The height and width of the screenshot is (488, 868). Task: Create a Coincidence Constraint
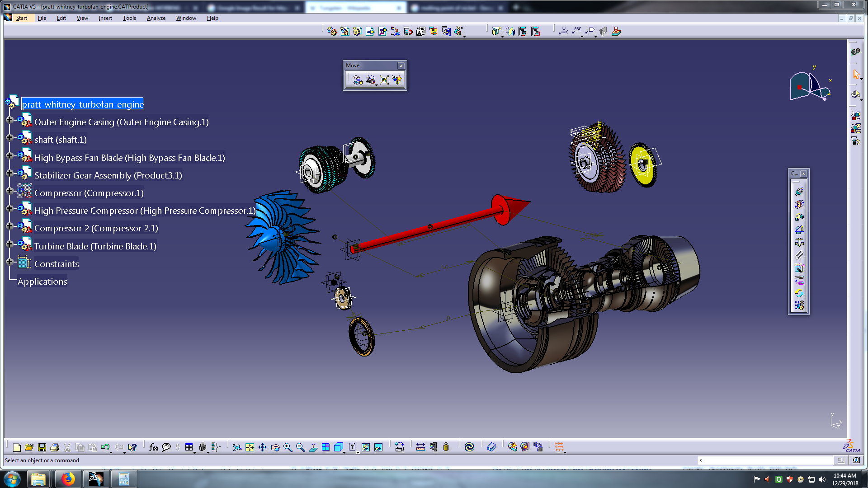point(799,191)
